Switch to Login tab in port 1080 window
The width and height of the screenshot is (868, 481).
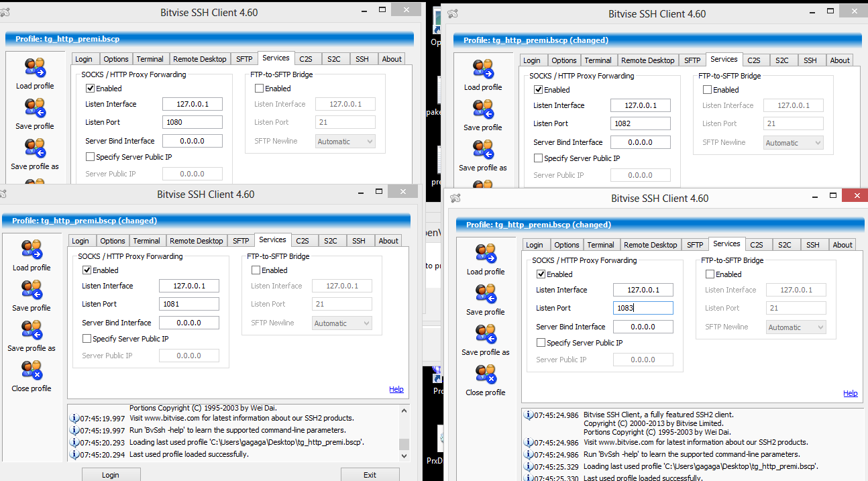pyautogui.click(x=84, y=59)
